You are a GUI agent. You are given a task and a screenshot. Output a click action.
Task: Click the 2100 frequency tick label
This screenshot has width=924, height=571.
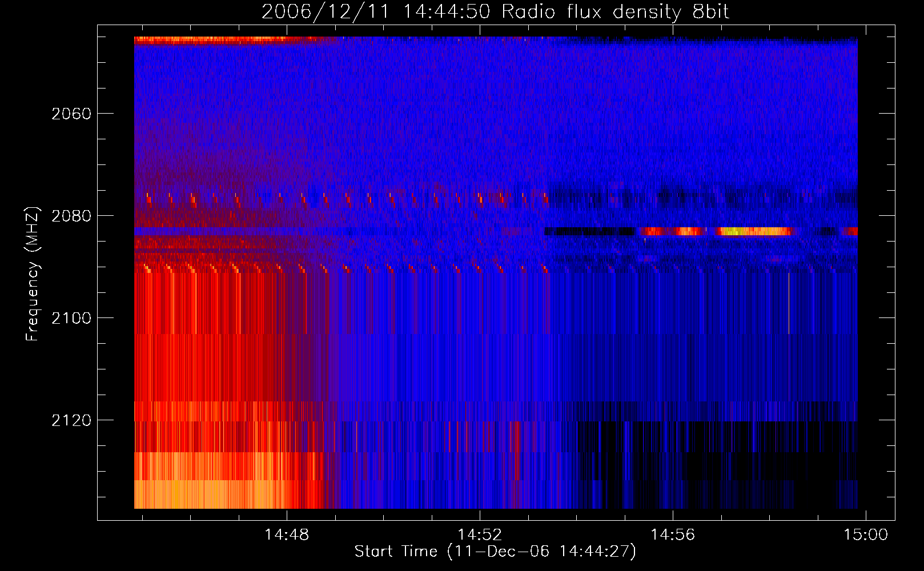point(71,318)
